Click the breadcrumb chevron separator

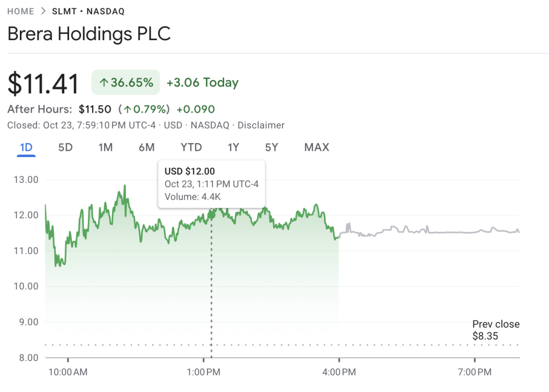coord(43,11)
